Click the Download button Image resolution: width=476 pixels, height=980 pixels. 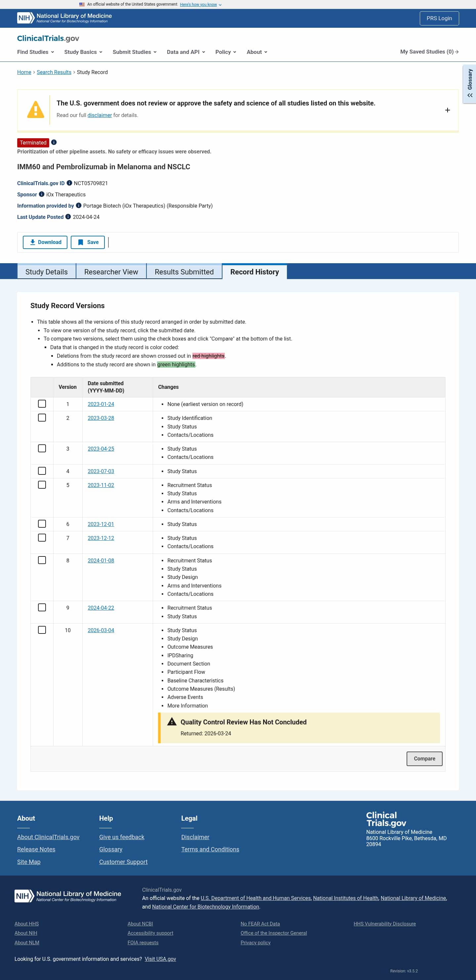tap(45, 242)
